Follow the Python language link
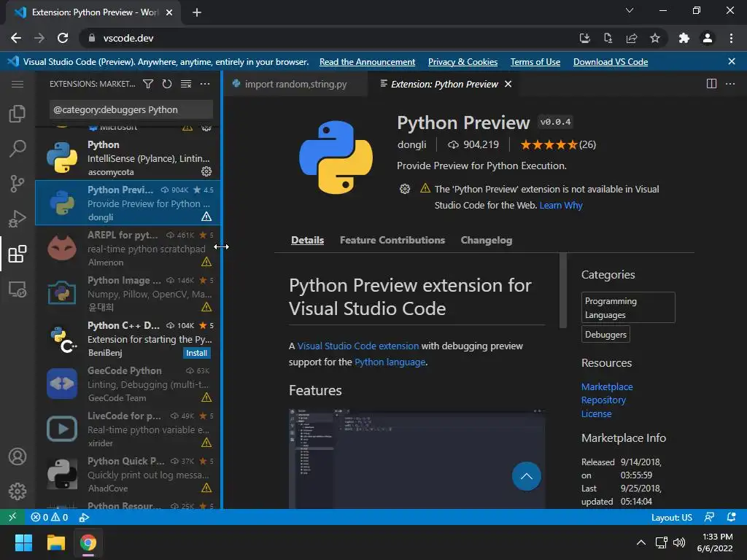 (x=390, y=362)
